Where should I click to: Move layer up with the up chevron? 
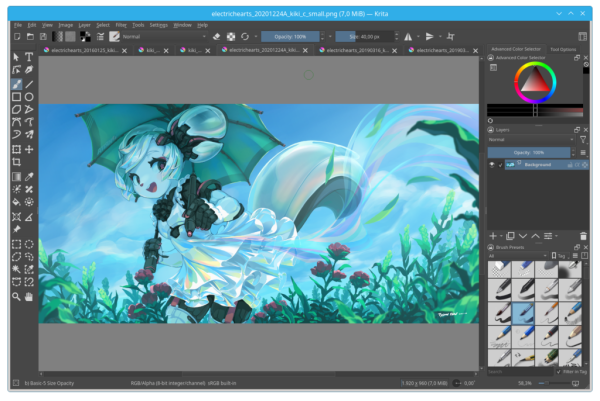pyautogui.click(x=535, y=236)
